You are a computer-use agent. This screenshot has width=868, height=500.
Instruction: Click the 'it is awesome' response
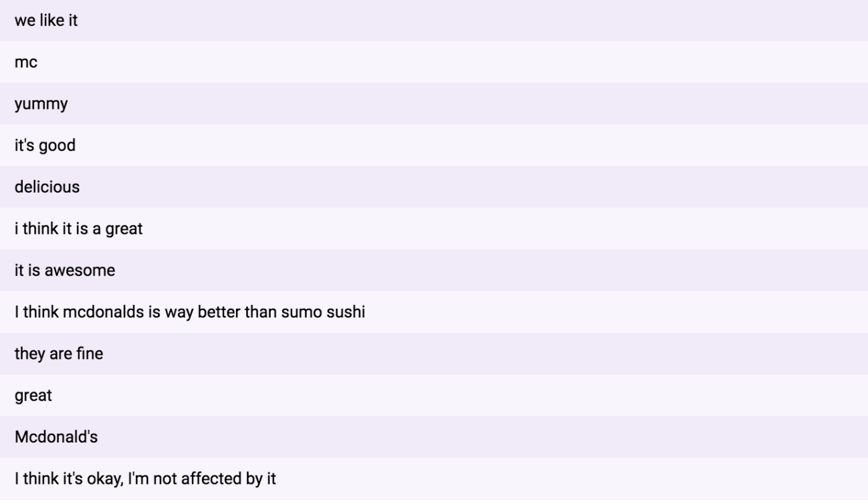coord(65,271)
